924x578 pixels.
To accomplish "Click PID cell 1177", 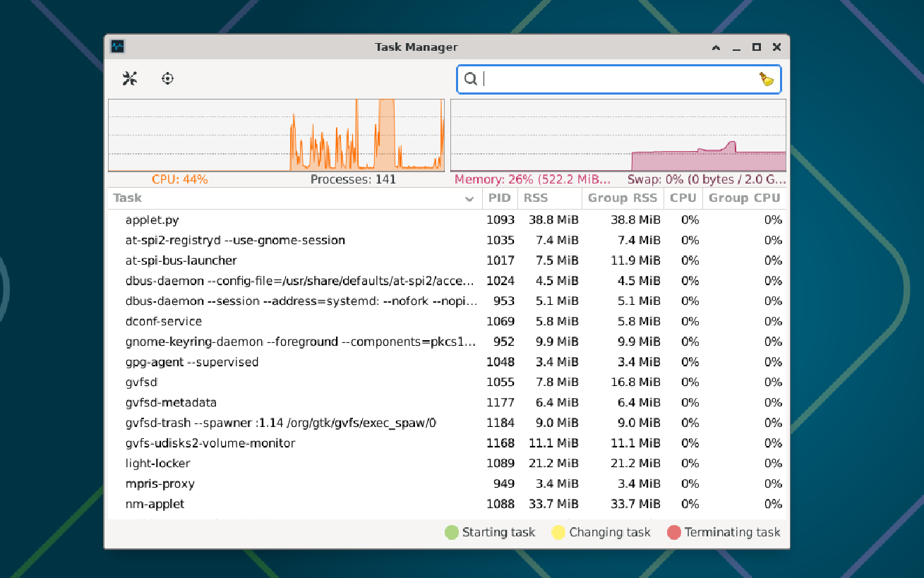I will click(x=500, y=403).
